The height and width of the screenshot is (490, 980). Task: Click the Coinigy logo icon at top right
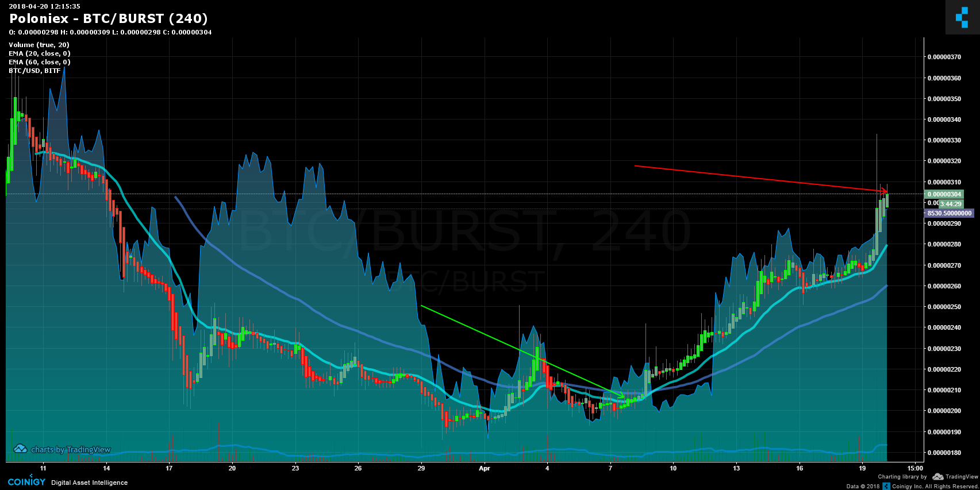click(962, 17)
